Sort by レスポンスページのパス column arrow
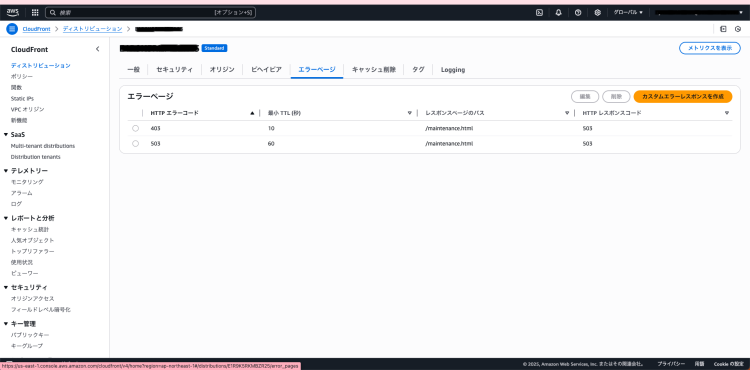Screen dimensions: 750x370 pyautogui.click(x=567, y=113)
